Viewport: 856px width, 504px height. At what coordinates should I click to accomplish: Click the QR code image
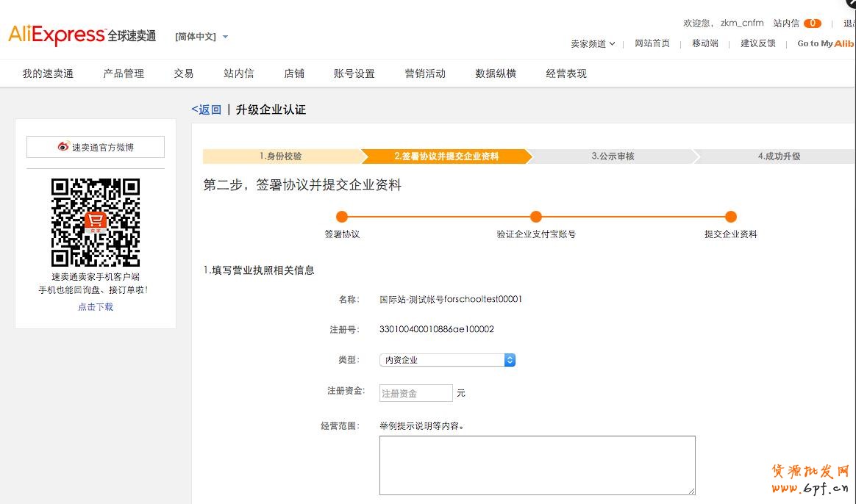click(96, 222)
